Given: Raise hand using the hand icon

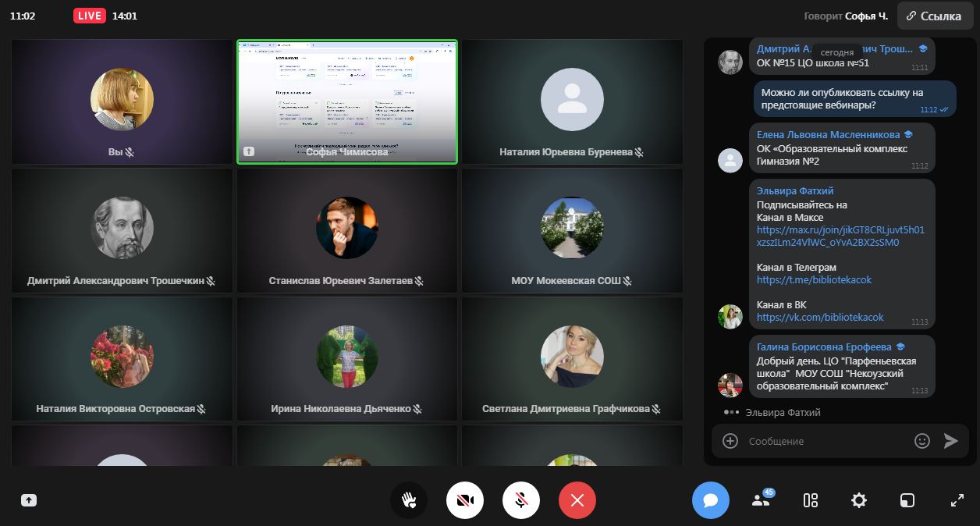Looking at the screenshot, I should click(x=409, y=500).
